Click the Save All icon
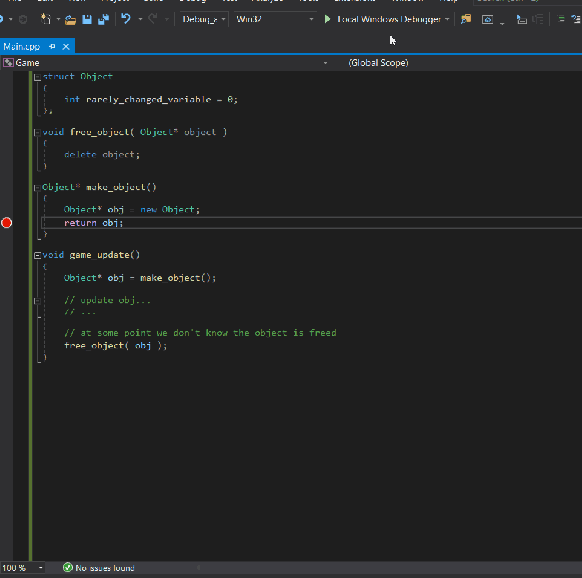 click(x=103, y=19)
